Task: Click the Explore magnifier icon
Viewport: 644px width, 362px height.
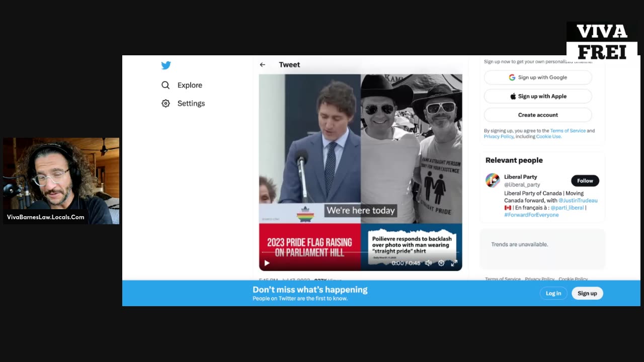Action: [166, 85]
